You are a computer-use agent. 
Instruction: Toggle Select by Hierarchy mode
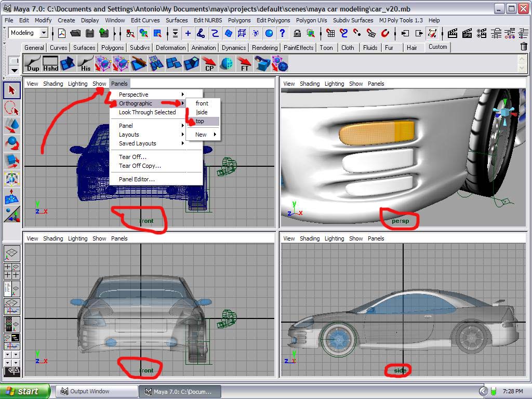[x=130, y=33]
